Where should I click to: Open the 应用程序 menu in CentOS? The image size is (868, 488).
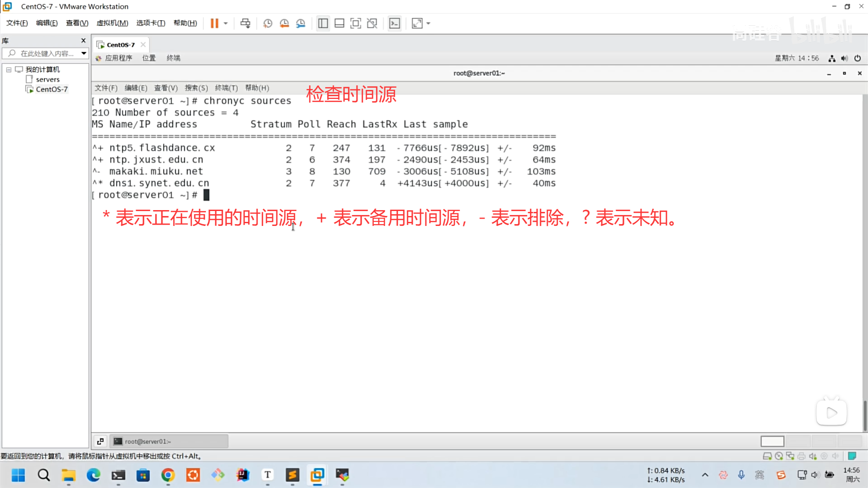[x=118, y=58]
